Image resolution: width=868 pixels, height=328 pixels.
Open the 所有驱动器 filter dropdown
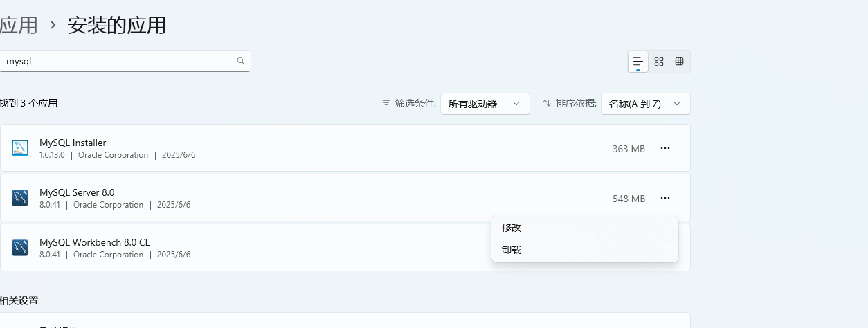[485, 104]
